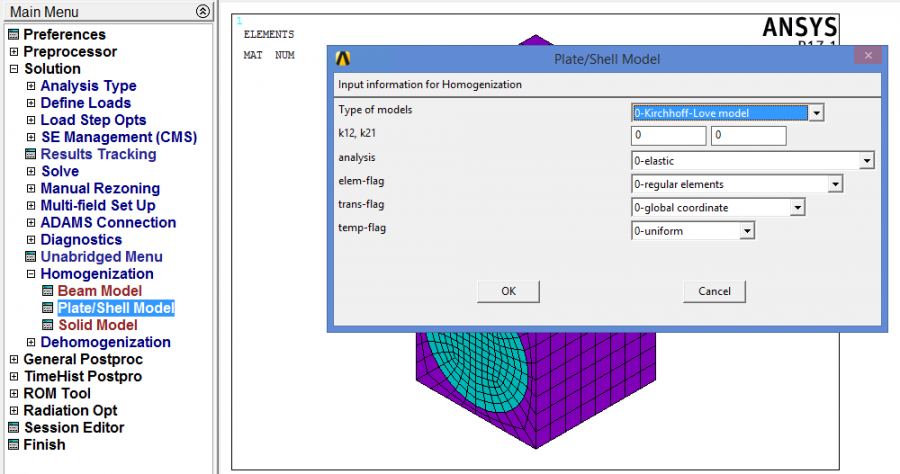
Task: Expand the Solve node
Action: (31, 171)
